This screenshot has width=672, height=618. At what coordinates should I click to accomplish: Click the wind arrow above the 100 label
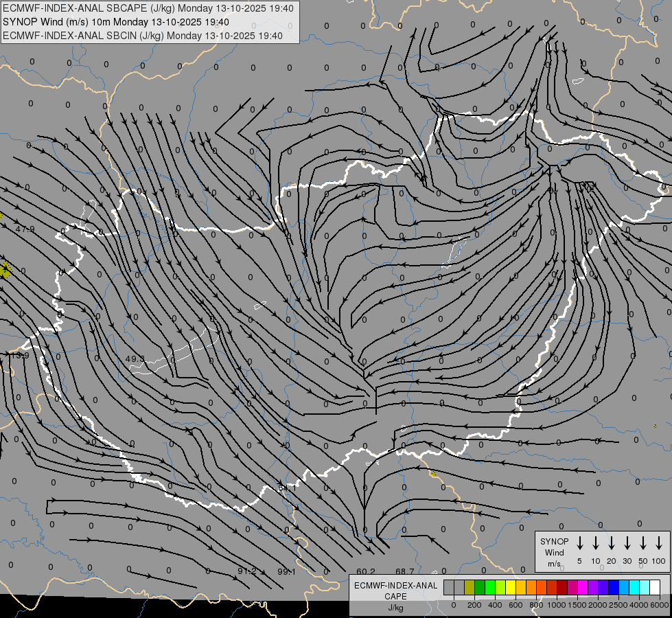click(659, 543)
